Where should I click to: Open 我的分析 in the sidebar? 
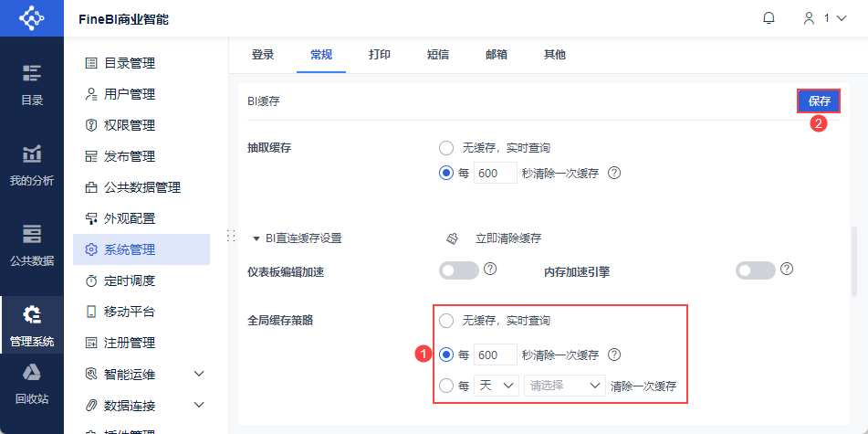coord(32,164)
